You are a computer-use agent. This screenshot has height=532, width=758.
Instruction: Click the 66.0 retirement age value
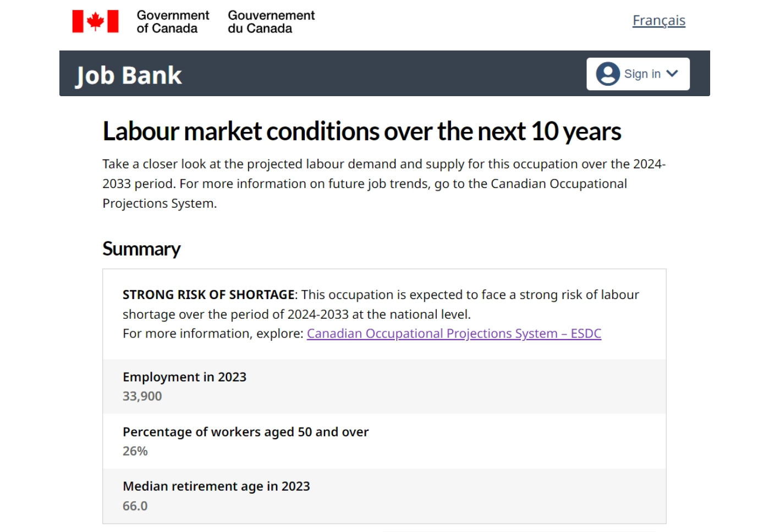click(x=135, y=506)
